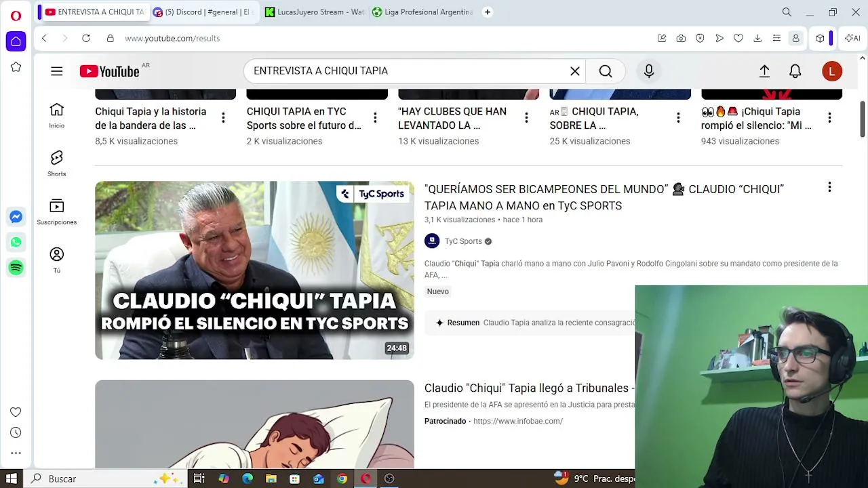Open YouTube notifications bell

[x=795, y=71]
